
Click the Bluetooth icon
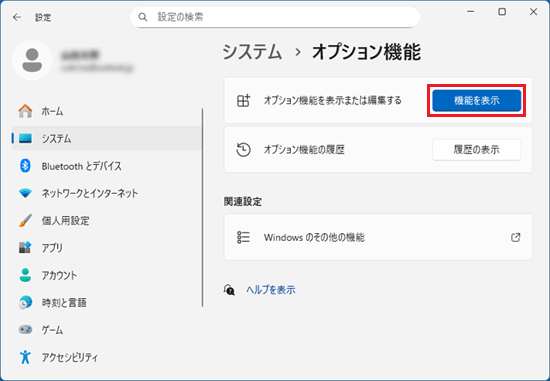point(25,166)
